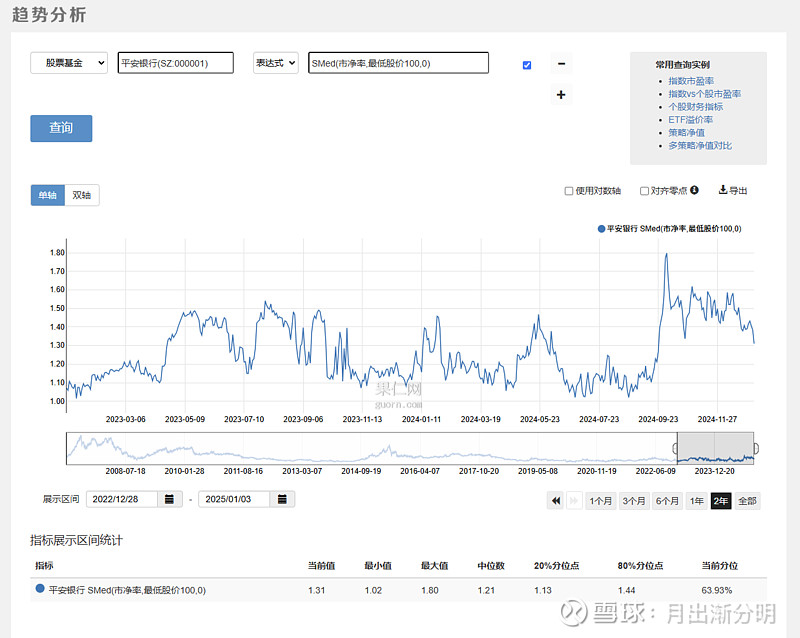The height and width of the screenshot is (638, 800).
Task: Click the rewind double-arrow range icon
Action: point(555,501)
